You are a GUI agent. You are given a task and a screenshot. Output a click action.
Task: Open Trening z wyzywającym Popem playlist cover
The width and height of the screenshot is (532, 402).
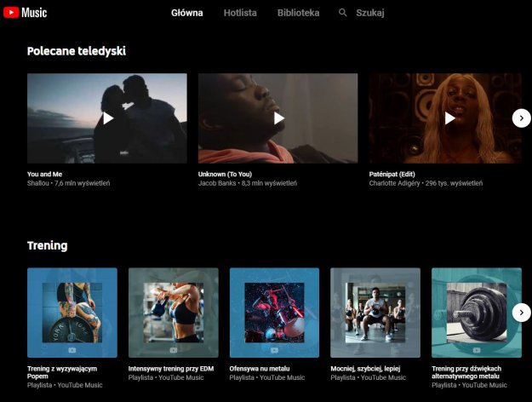tap(72, 313)
